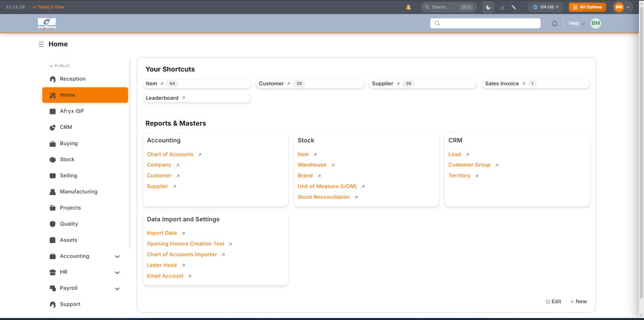Open Import Data link
The width and height of the screenshot is (644, 320).
(162, 233)
